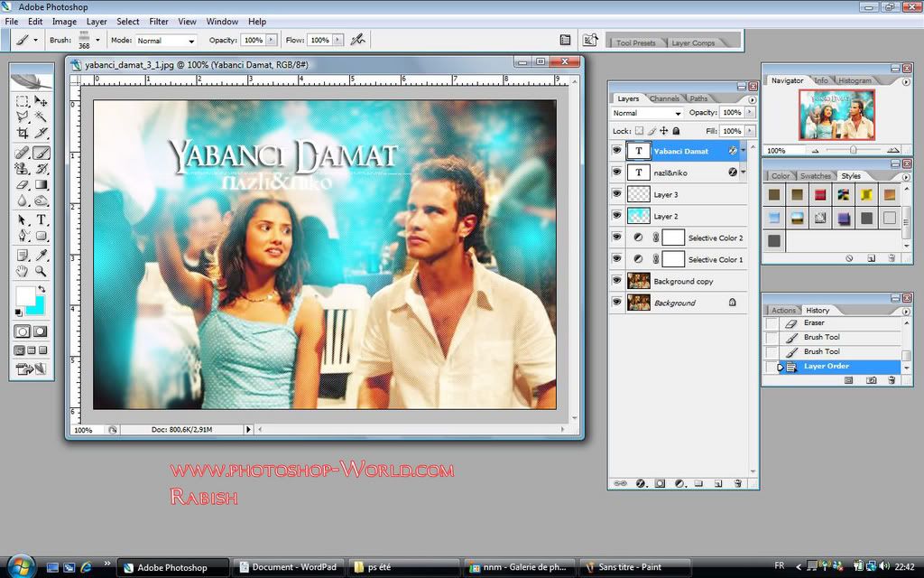Select the Rectangular Marquee tool
Screen dimensions: 924x578
click(23, 101)
